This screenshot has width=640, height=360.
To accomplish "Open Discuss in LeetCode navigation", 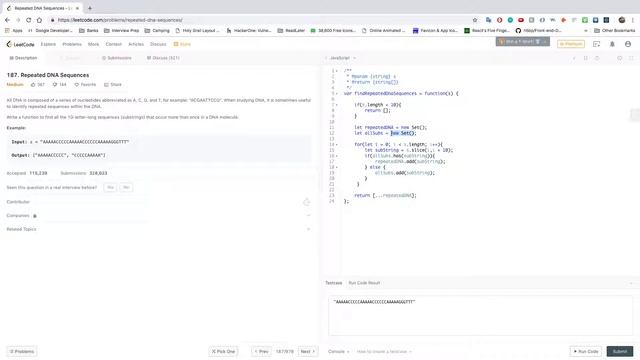I will pos(158,44).
